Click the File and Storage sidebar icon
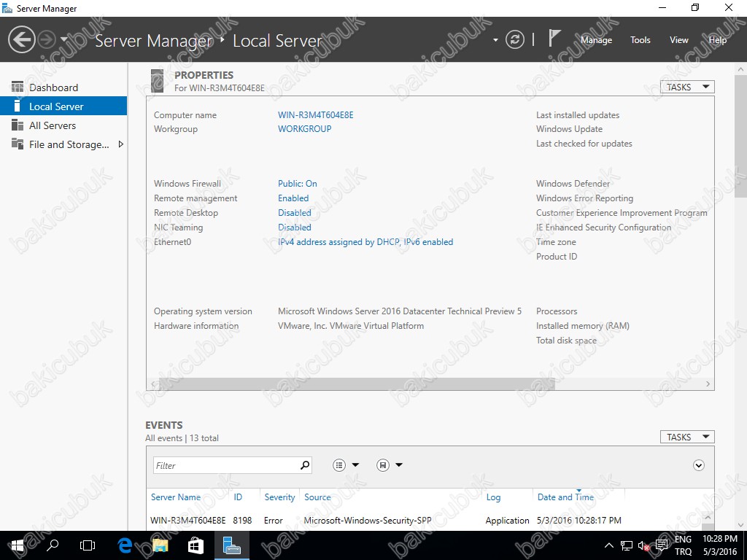Screen dimensions: 747x560 pos(18,144)
